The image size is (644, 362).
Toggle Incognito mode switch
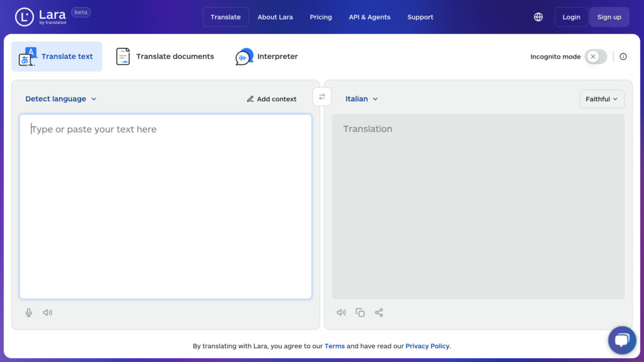click(596, 57)
